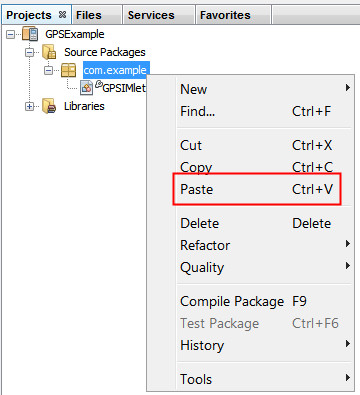Image resolution: width=360 pixels, height=395 pixels.
Task: Click the Source Packages folder icon
Action: point(49,52)
